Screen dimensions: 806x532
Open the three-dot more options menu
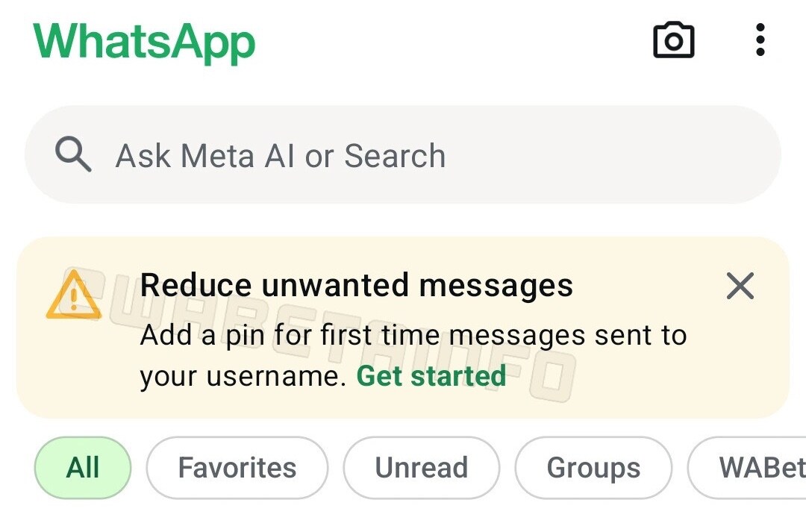point(760,40)
